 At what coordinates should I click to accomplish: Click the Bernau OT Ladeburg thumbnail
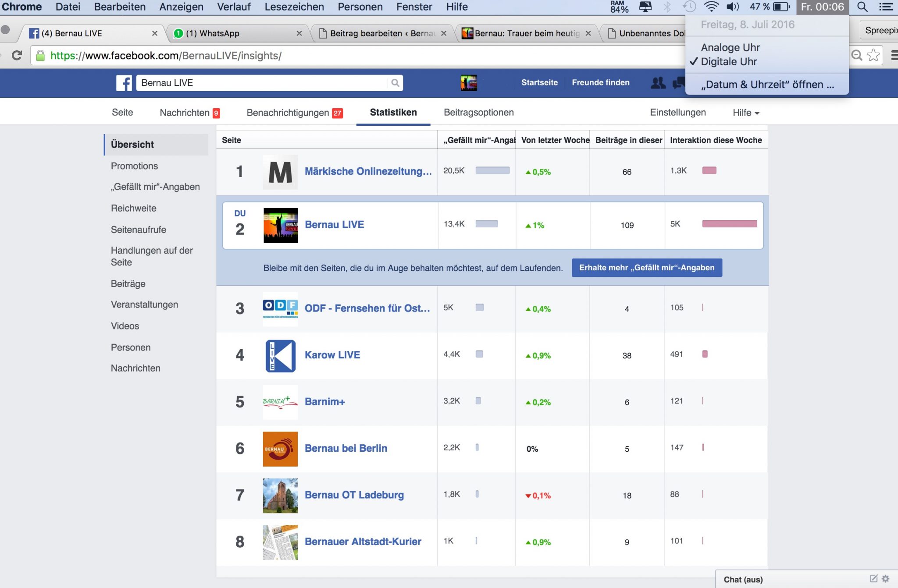coord(280,496)
